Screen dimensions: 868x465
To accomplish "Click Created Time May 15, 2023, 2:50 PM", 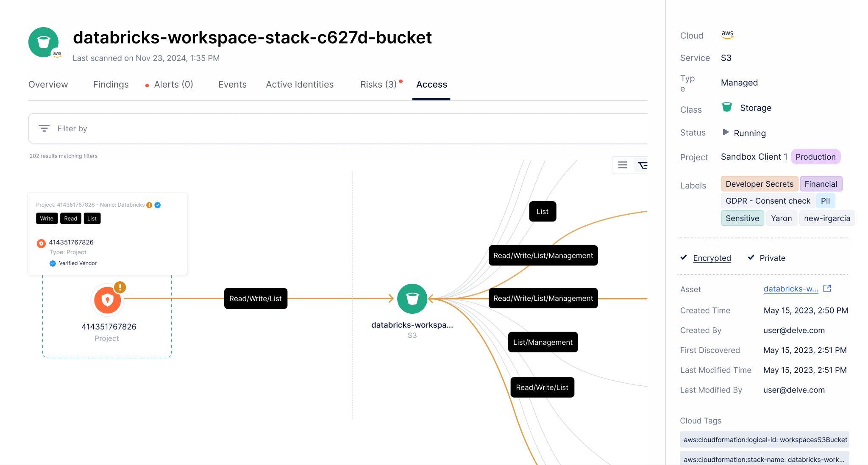I will pos(806,310).
